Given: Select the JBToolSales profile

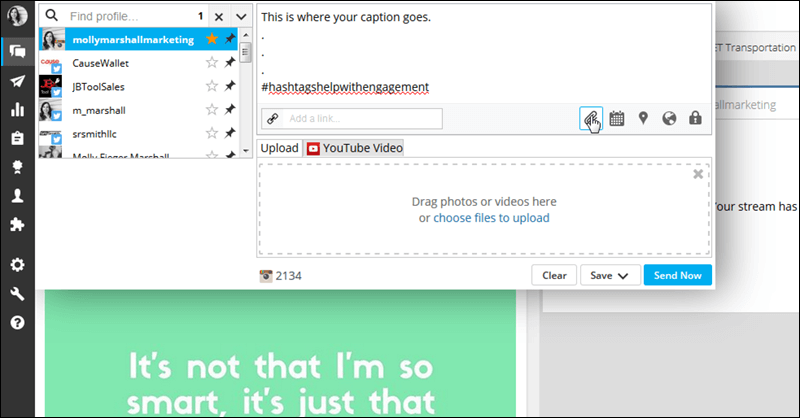Looking at the screenshot, I should point(98,87).
